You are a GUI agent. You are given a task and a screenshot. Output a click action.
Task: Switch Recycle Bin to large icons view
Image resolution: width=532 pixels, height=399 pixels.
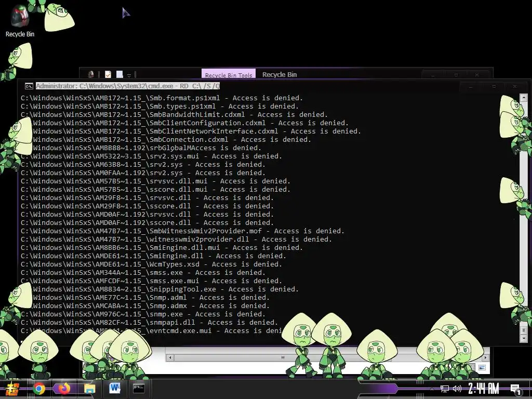pyautogui.click(x=482, y=367)
